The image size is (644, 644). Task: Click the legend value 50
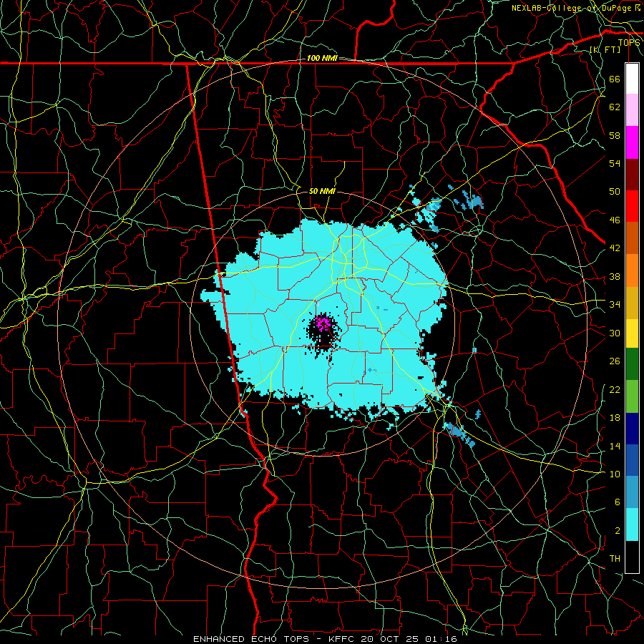pos(615,192)
